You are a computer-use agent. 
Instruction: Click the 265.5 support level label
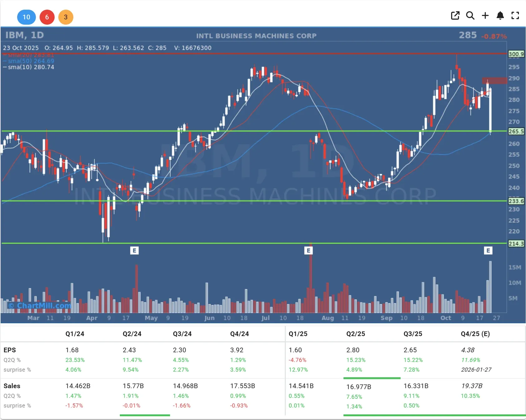(x=516, y=131)
